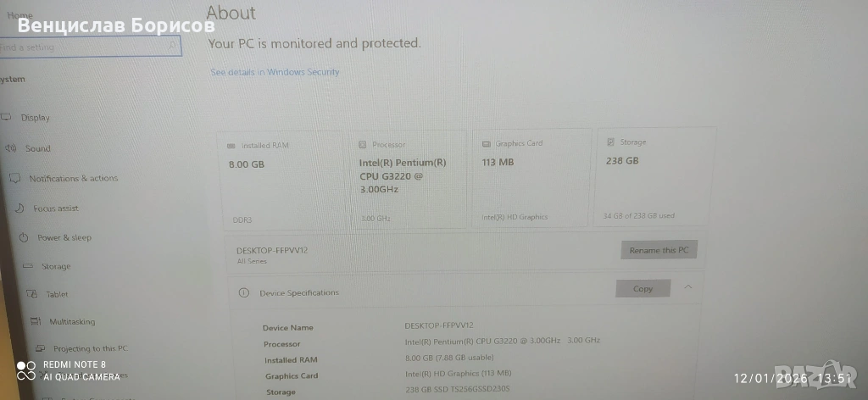Click the Device Name row label
The width and height of the screenshot is (868, 400).
(288, 327)
